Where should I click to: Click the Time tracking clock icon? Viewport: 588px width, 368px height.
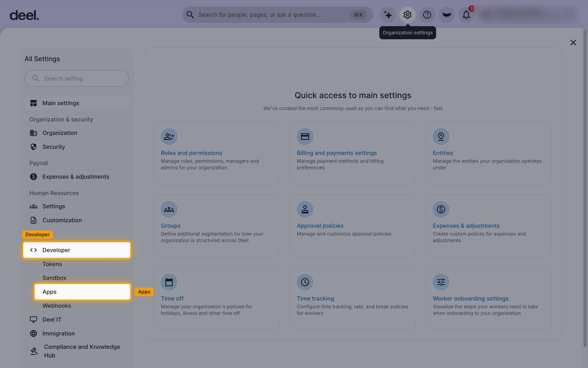(305, 282)
